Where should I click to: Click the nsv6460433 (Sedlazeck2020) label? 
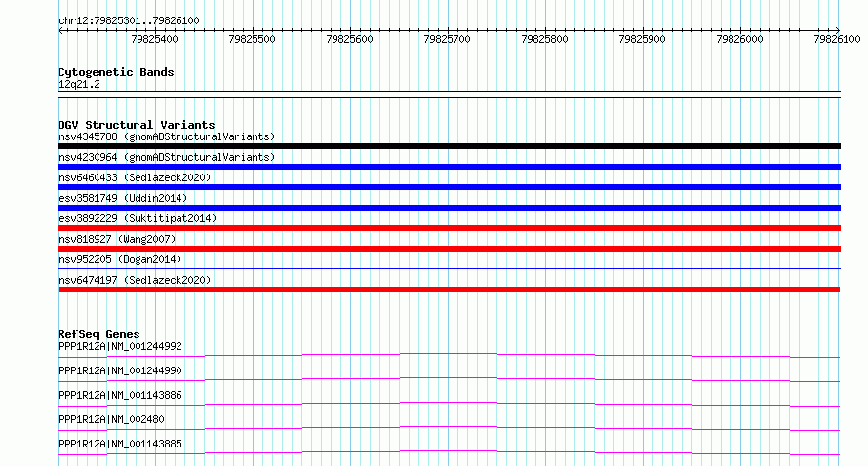(135, 177)
